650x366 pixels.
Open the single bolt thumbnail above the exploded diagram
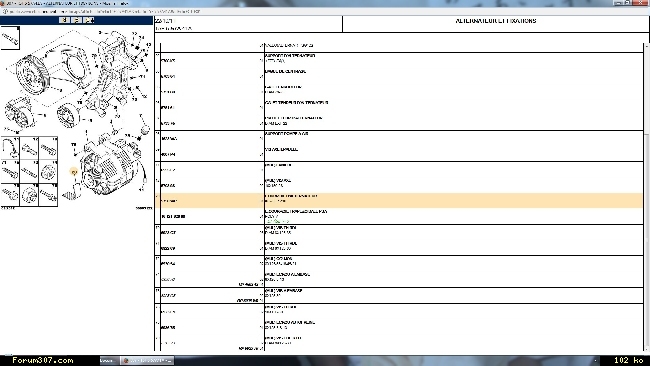click(10, 38)
